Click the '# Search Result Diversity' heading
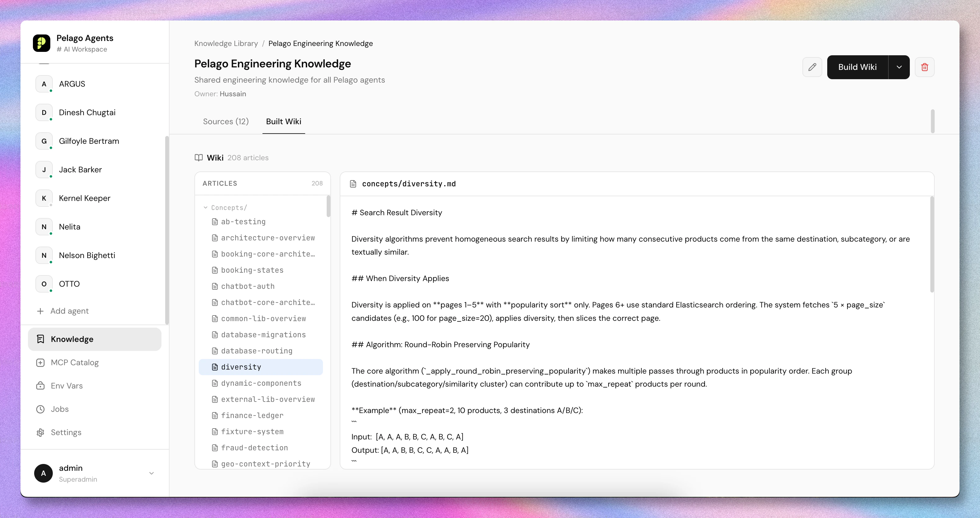Image resolution: width=980 pixels, height=518 pixels. coord(397,212)
